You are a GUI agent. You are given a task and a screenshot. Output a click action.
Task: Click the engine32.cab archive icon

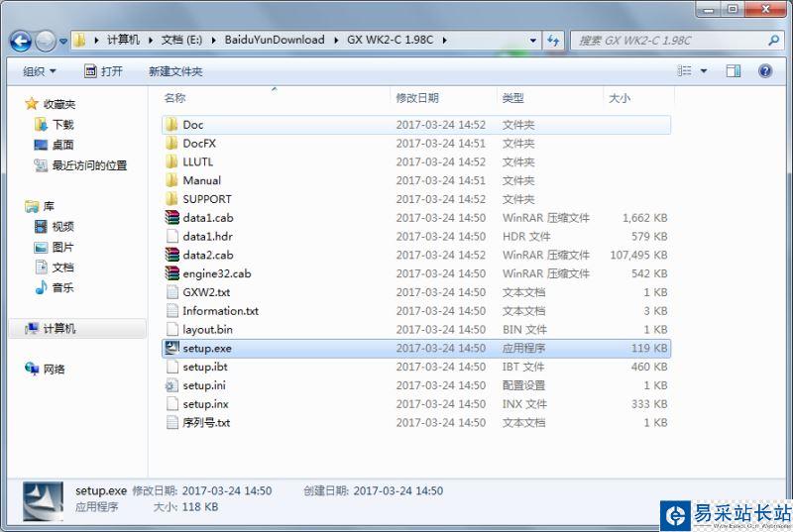171,273
